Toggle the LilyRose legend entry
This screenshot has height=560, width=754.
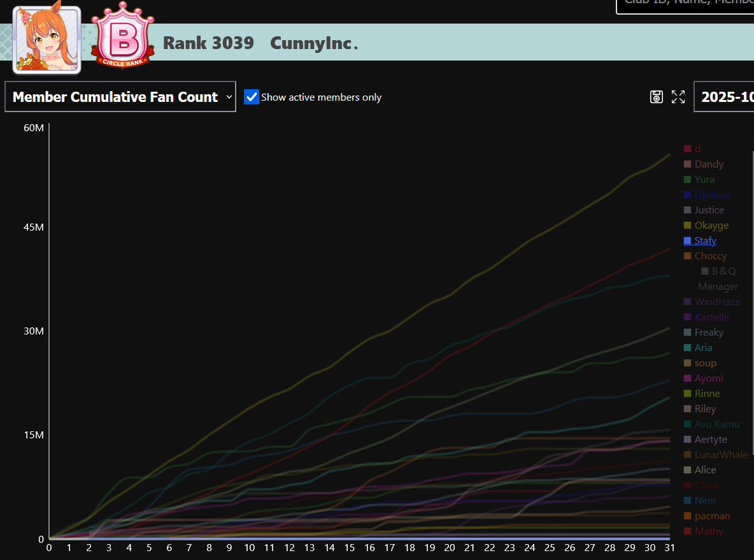707,195
